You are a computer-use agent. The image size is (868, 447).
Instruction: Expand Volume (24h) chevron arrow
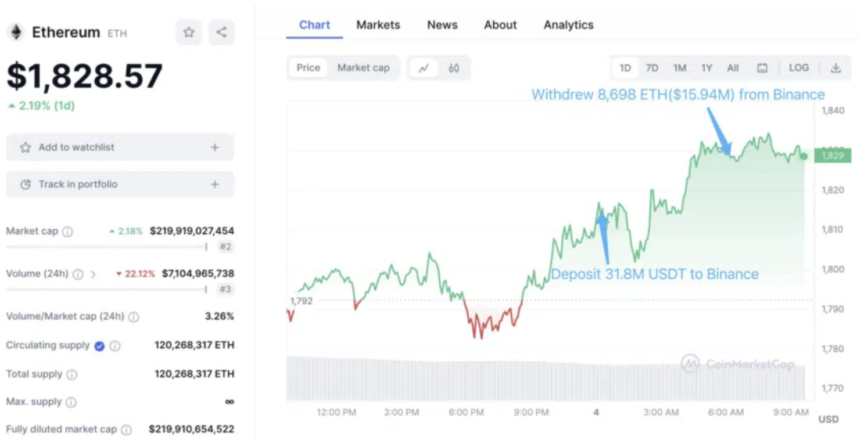click(x=93, y=274)
